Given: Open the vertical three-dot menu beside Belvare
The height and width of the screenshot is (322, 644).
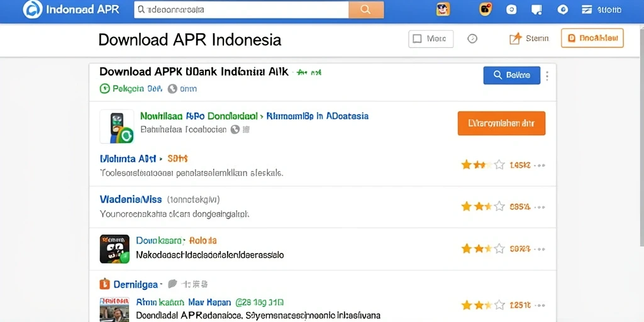Looking at the screenshot, I should (x=547, y=75).
